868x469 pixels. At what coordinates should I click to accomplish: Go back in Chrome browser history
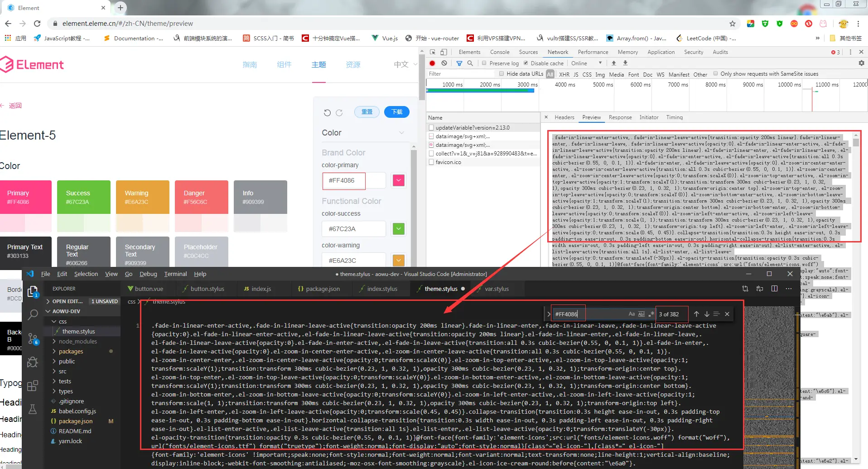(8, 24)
